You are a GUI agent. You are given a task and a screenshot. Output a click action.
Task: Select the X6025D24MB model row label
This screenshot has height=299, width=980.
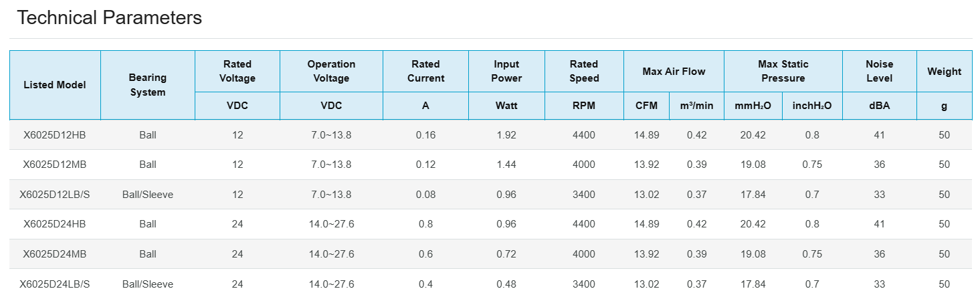pyautogui.click(x=55, y=254)
